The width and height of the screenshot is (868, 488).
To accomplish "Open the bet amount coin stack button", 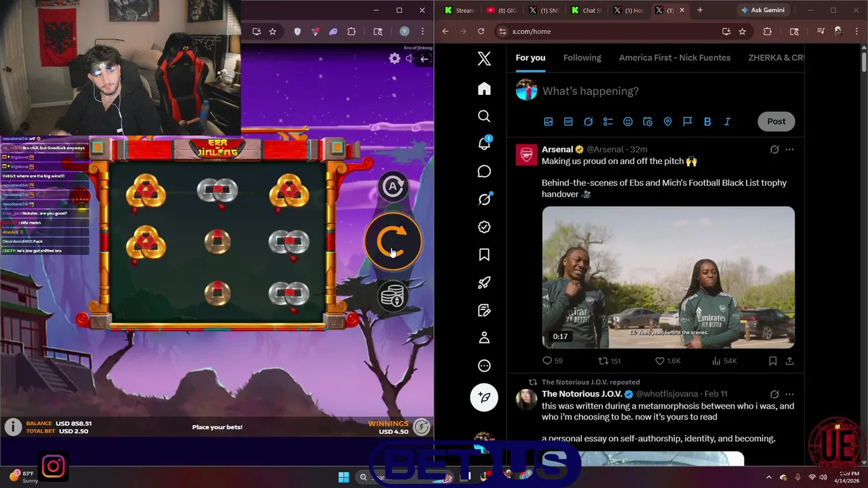I will (393, 296).
